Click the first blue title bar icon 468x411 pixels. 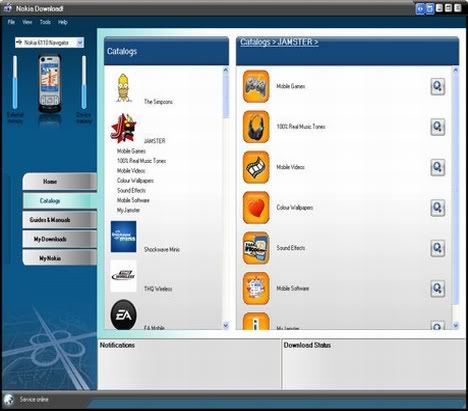[420, 8]
